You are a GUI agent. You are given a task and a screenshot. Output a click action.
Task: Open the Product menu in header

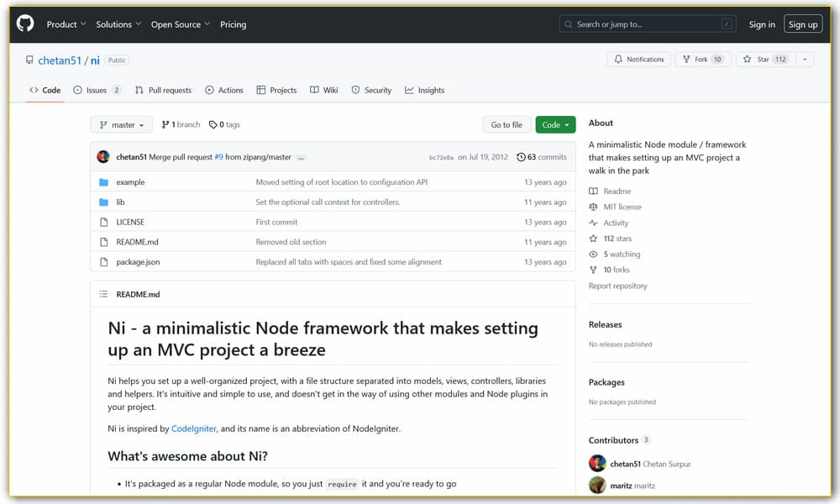66,24
